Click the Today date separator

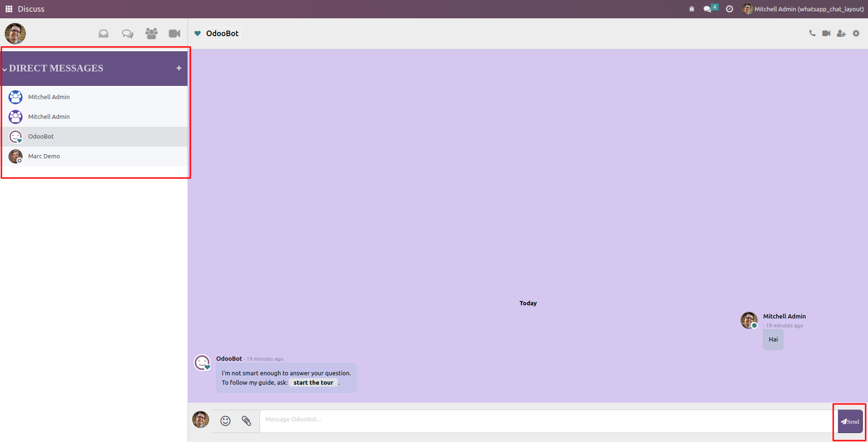528,303
